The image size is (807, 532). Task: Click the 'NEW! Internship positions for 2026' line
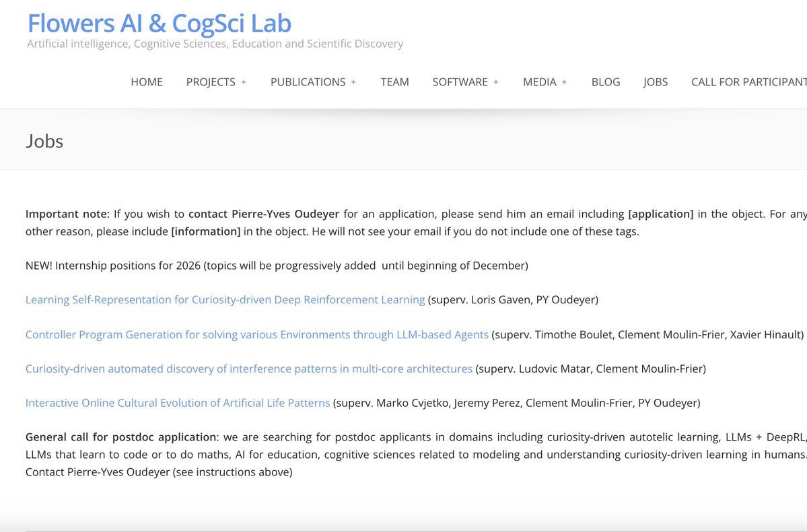coord(277,266)
